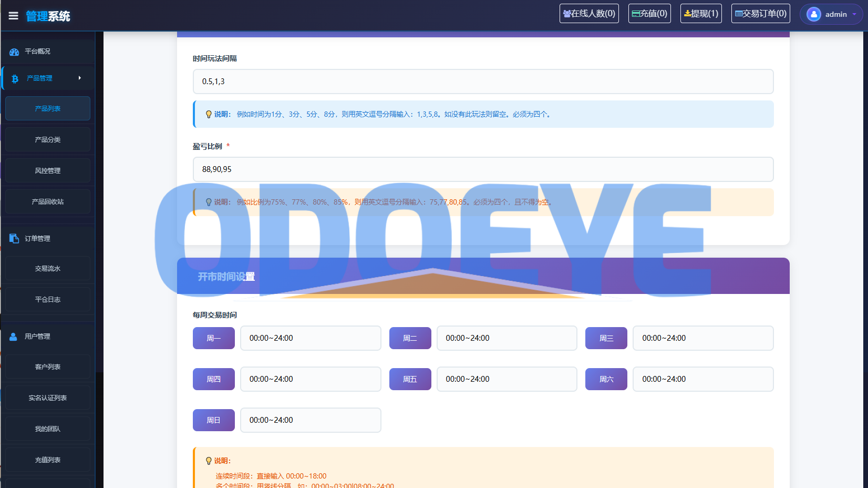868x488 pixels.
Task: Click the 周一 label button
Action: (214, 338)
